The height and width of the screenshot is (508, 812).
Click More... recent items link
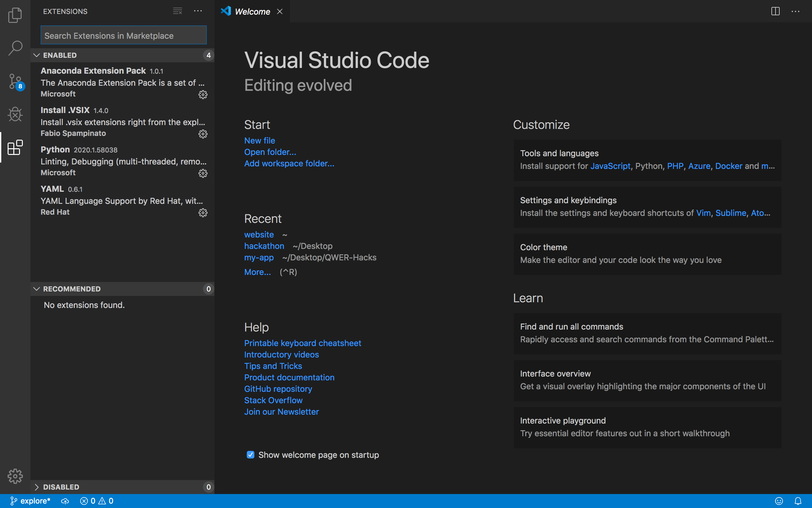tap(257, 272)
